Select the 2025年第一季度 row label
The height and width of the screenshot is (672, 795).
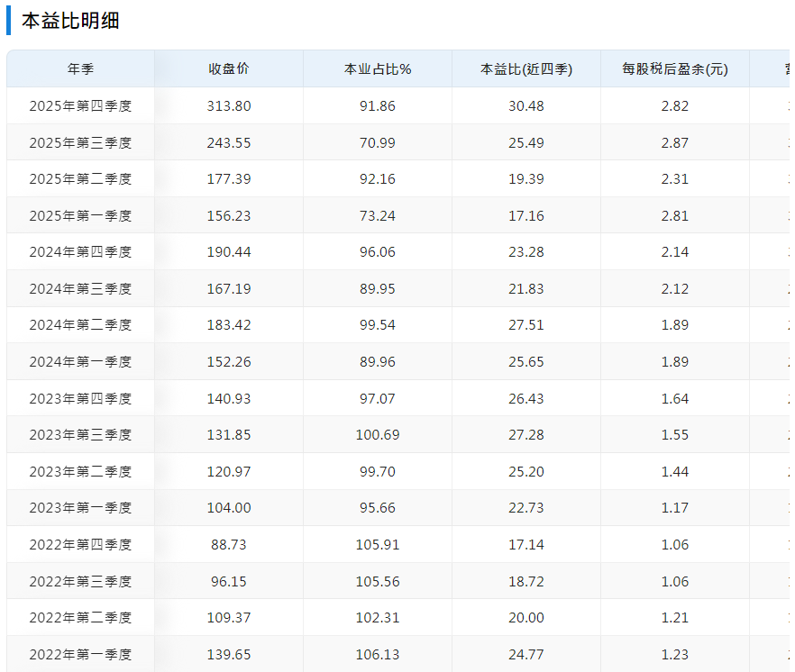point(80,215)
